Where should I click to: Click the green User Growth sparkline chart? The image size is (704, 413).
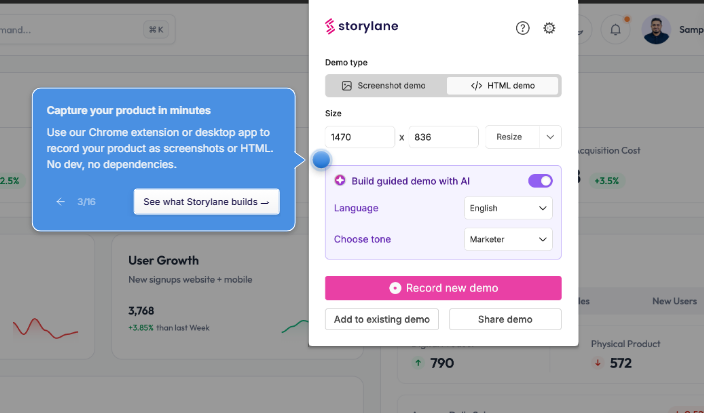click(295, 326)
